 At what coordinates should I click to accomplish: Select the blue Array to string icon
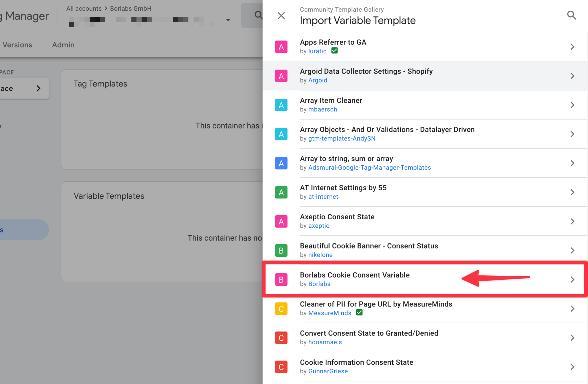tap(281, 163)
